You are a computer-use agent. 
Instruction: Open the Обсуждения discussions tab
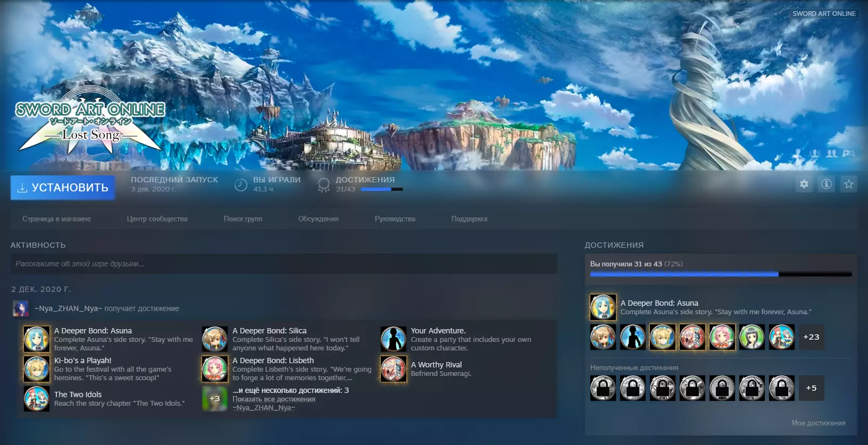coord(318,219)
